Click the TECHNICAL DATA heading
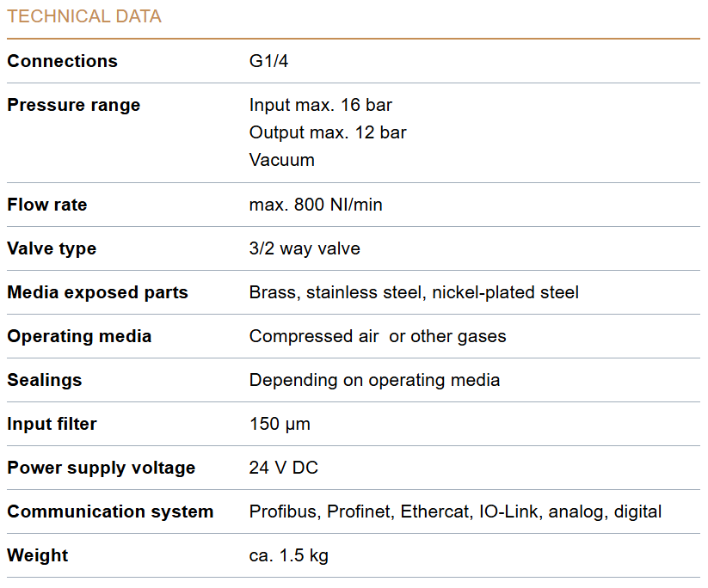The height and width of the screenshot is (588, 708). pyautogui.click(x=84, y=16)
